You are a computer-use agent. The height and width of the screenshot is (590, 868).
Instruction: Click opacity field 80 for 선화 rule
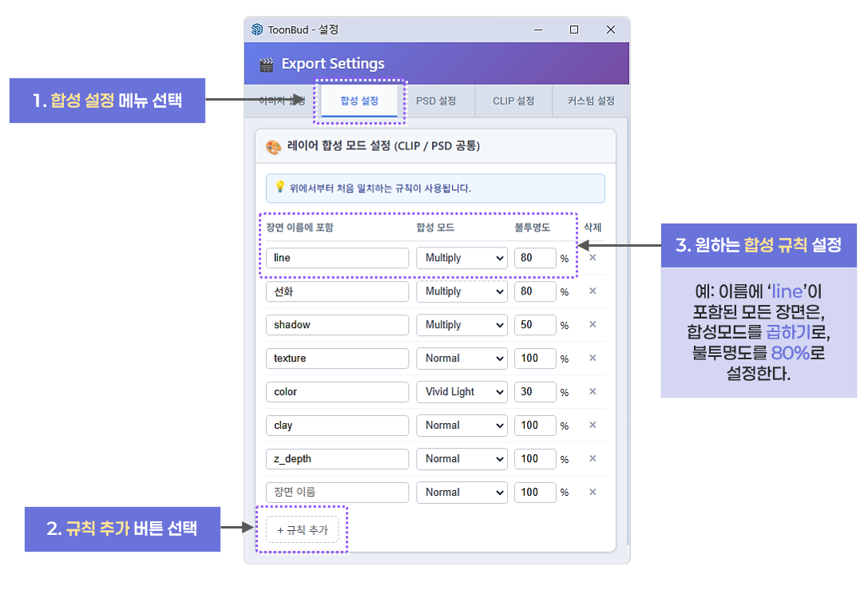[535, 291]
